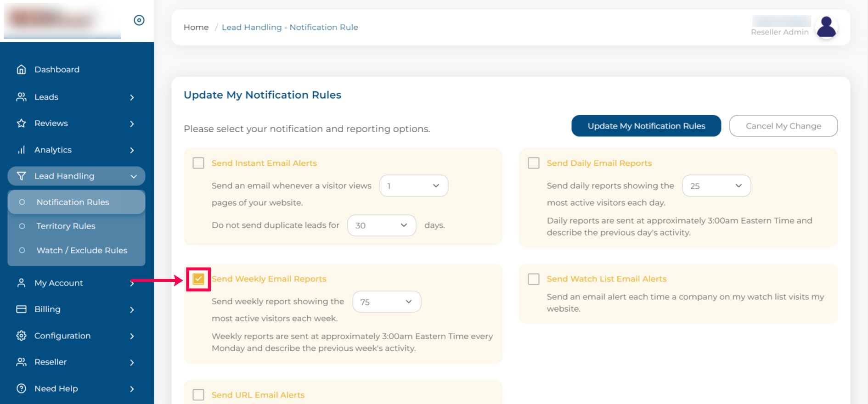
Task: Go to Home breadcrumb link
Action: [x=196, y=27]
